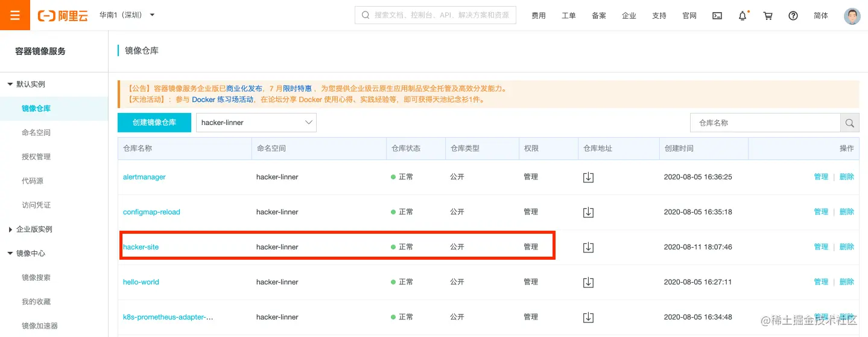Viewport: 868px width, 337px height.
Task: Open 备案 in the top bar
Action: click(x=599, y=16)
